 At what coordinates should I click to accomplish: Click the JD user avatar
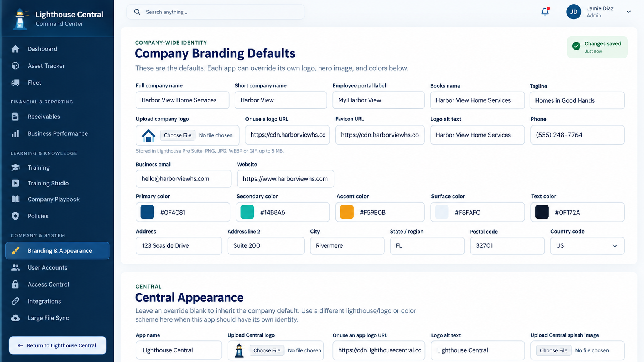(x=574, y=12)
